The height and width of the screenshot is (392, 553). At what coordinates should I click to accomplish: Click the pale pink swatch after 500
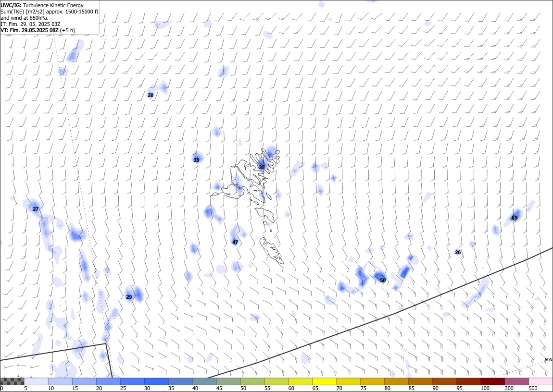(x=540, y=381)
